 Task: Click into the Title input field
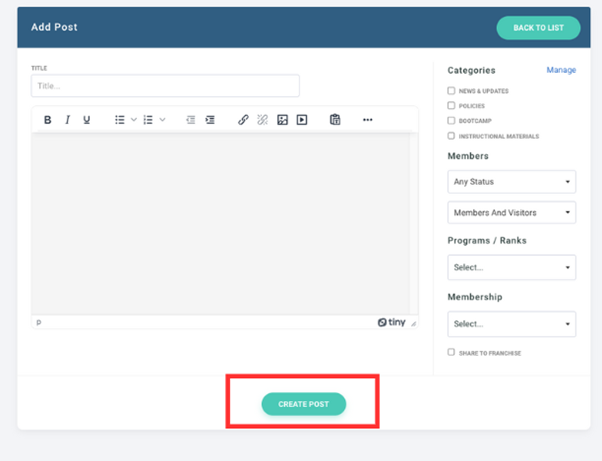[x=165, y=86]
